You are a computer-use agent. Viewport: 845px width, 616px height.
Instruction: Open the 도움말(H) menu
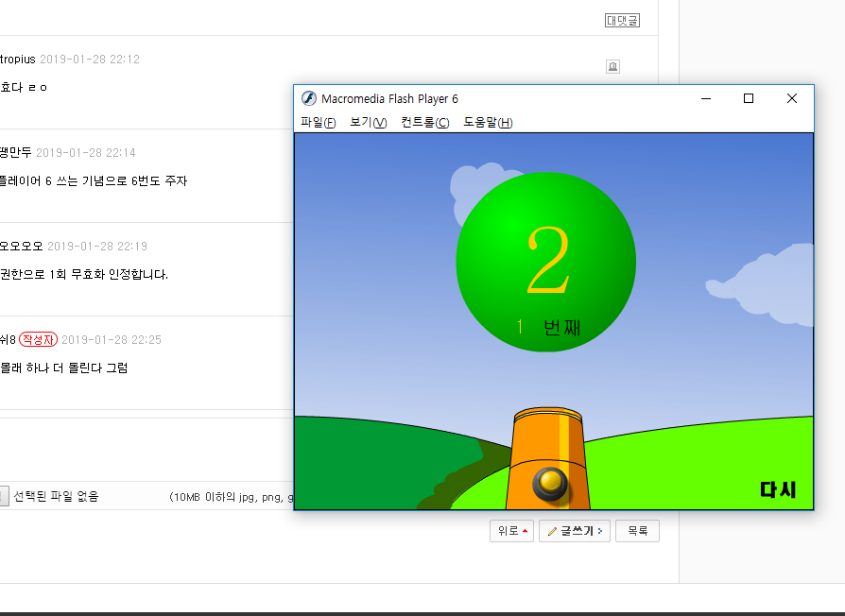[x=488, y=123]
